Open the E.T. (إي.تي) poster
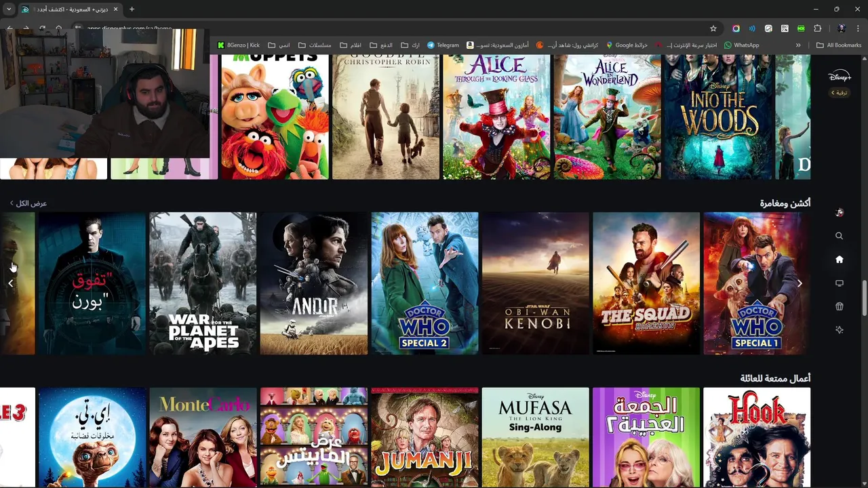 (x=92, y=437)
